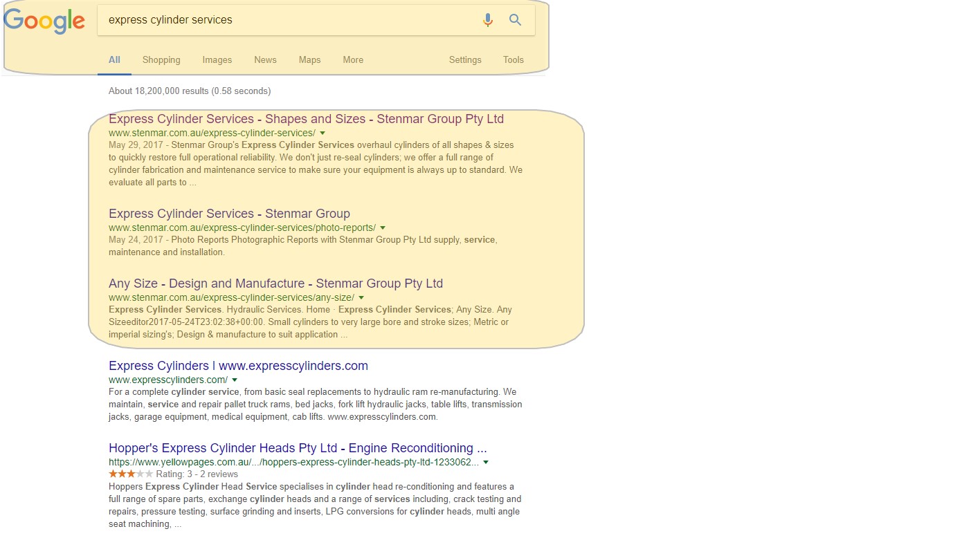
Task: Click the star rating of Hopper's result
Action: click(131, 474)
